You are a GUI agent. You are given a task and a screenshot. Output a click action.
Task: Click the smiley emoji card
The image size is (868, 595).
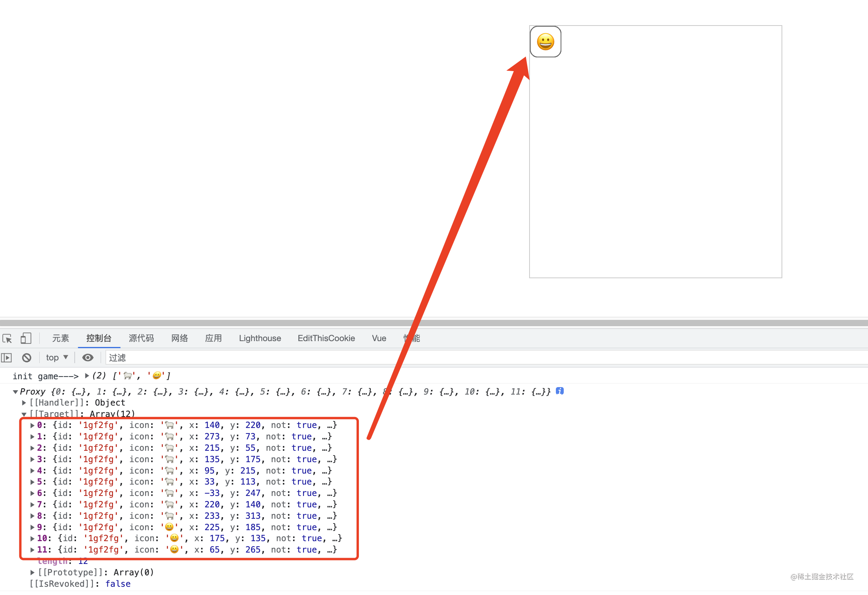tap(545, 42)
